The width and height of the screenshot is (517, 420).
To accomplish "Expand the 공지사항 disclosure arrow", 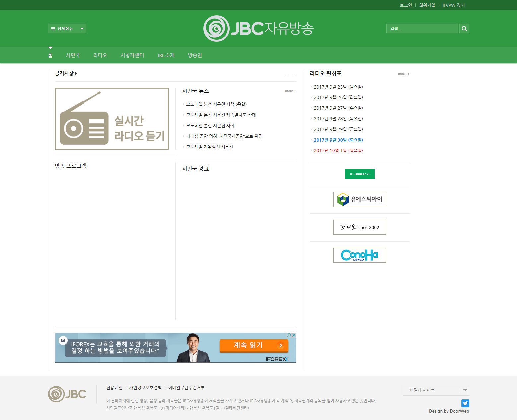I will point(76,73).
